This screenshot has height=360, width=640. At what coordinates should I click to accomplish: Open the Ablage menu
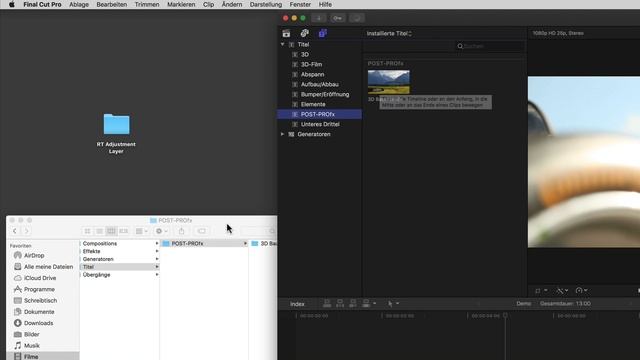click(79, 4)
